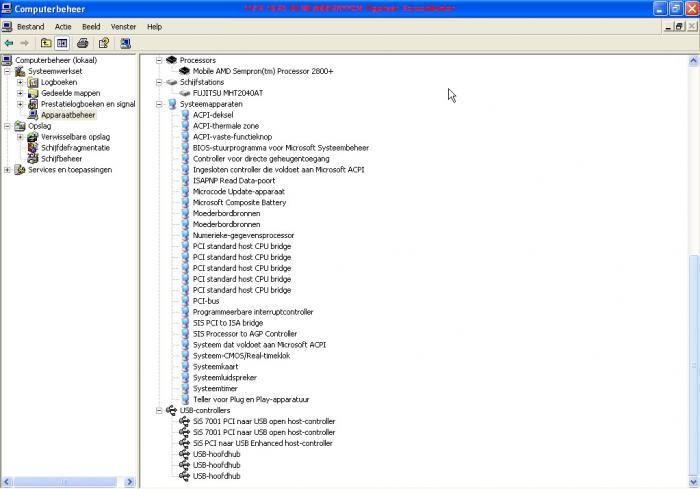The image size is (700, 489).
Task: Expand the Services en toepassingen node
Action: click(x=7, y=170)
